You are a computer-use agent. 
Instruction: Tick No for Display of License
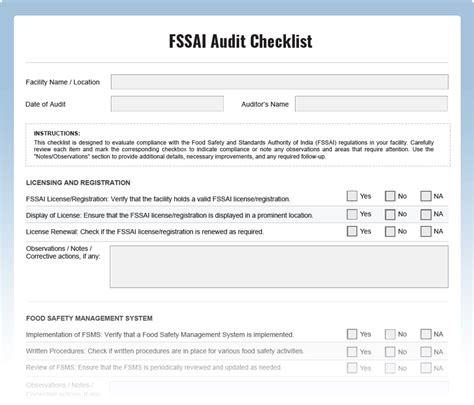390,214
